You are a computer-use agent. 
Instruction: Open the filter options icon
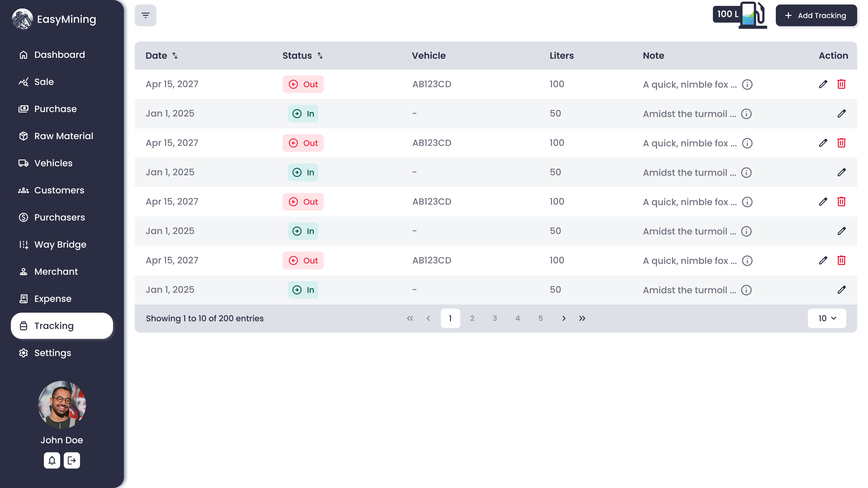pyautogui.click(x=145, y=15)
